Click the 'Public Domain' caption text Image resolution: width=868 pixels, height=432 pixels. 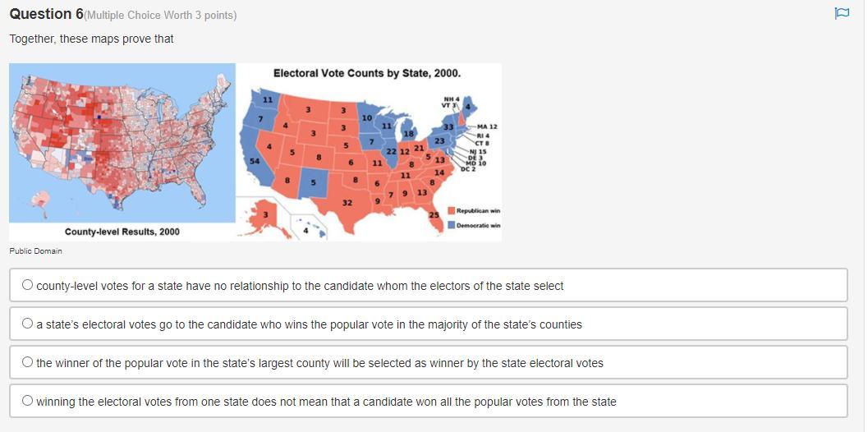35,251
